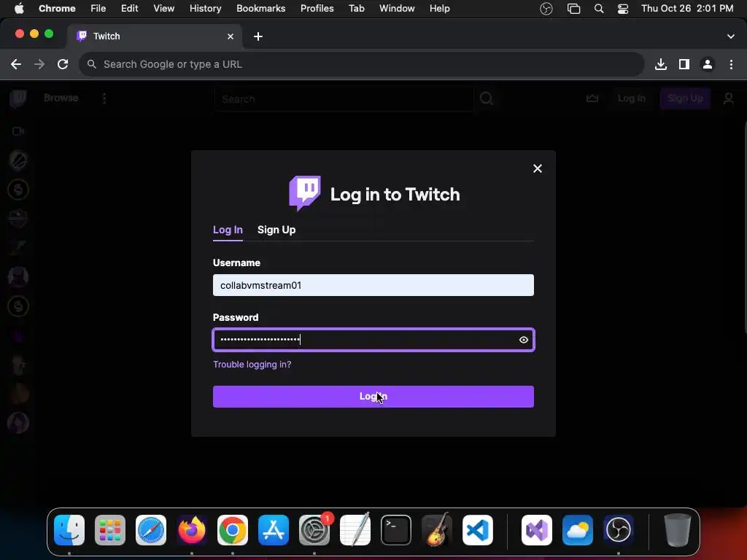This screenshot has height=560, width=747.
Task: Click the dimmed Twitch logo in the page header
Action: click(18, 98)
